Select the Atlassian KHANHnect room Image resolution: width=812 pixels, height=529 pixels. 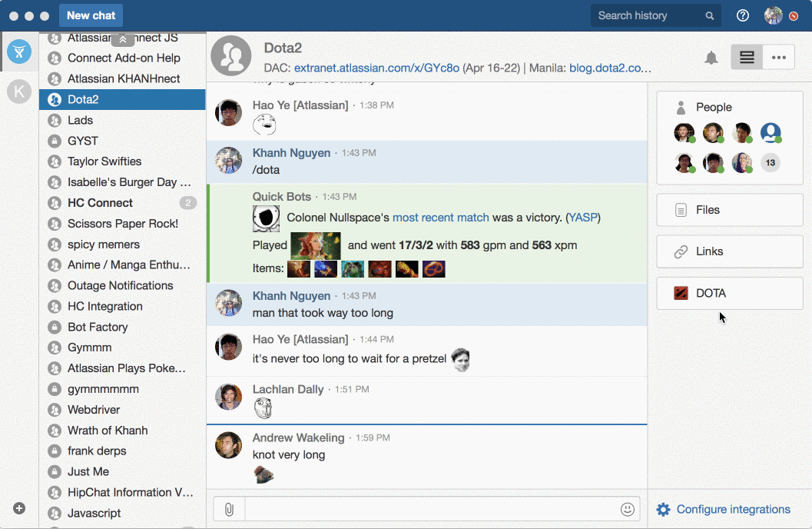(123, 78)
